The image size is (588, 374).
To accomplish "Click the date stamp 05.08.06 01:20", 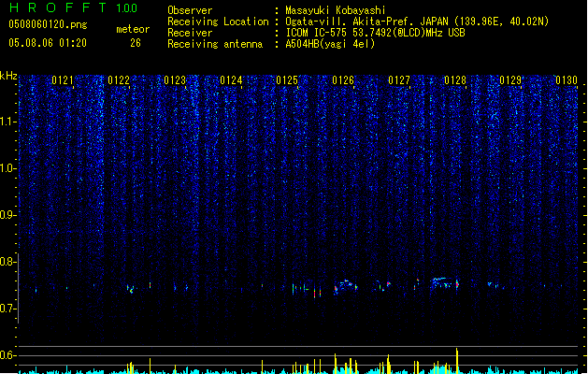I will pyautogui.click(x=48, y=43).
